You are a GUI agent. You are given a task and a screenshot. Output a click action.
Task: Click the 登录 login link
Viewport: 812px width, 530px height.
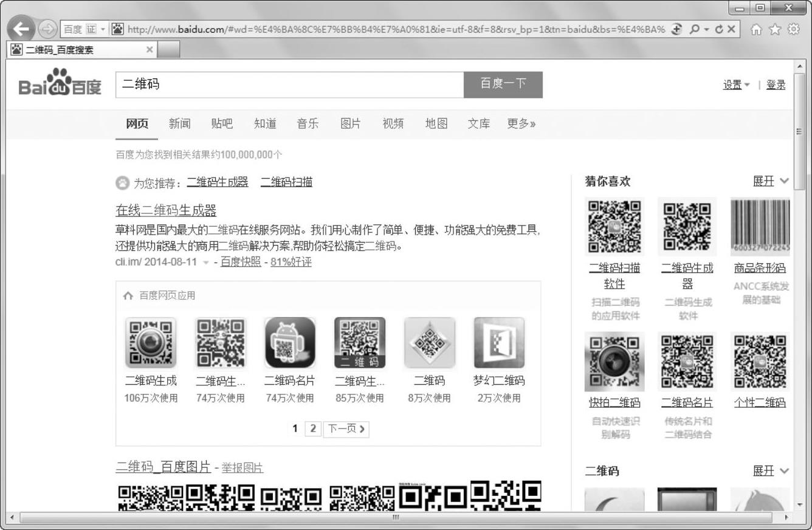pos(776,85)
